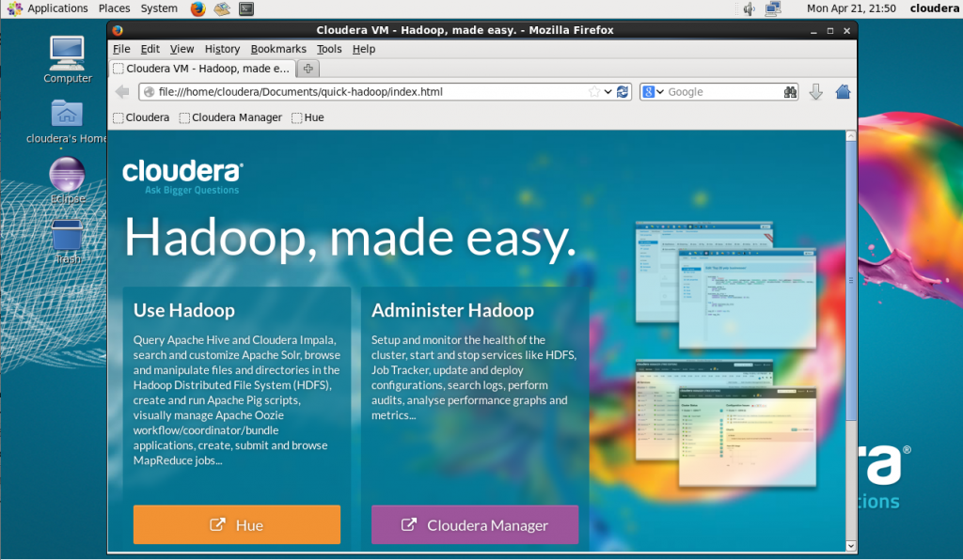Viewport: 963px width, 560px height.
Task: Open the Firefox downloads arrow
Action: pos(815,92)
